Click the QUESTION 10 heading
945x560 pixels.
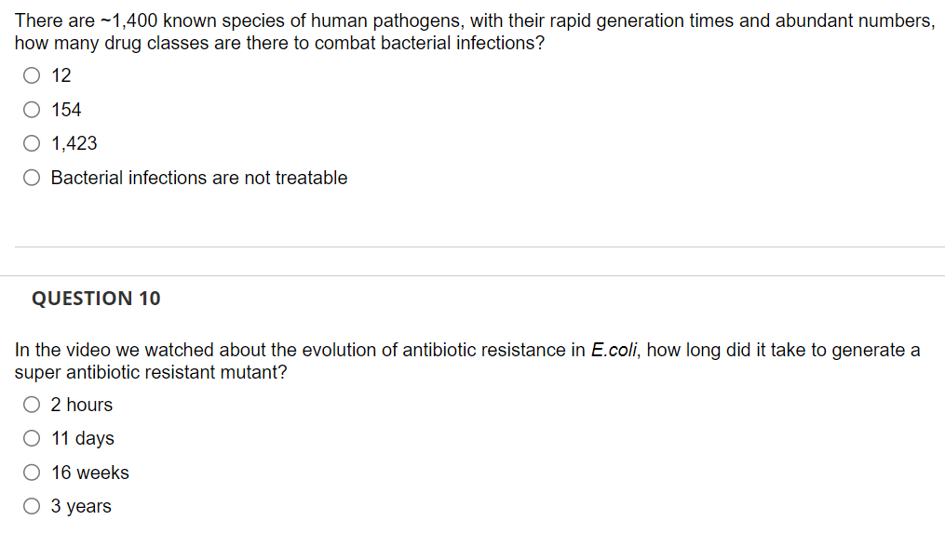coord(96,299)
